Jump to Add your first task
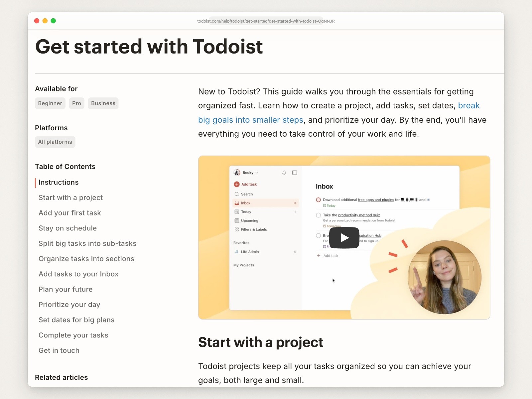 pos(70,213)
